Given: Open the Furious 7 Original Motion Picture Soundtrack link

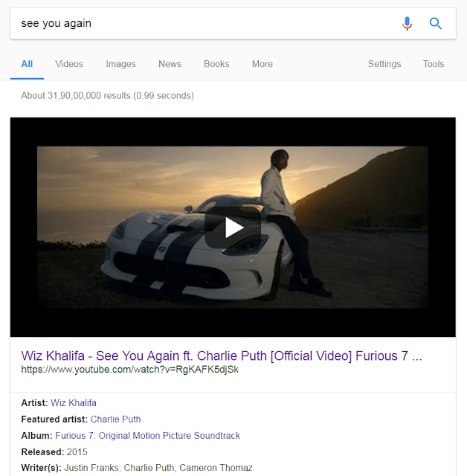Looking at the screenshot, I should [148, 436].
